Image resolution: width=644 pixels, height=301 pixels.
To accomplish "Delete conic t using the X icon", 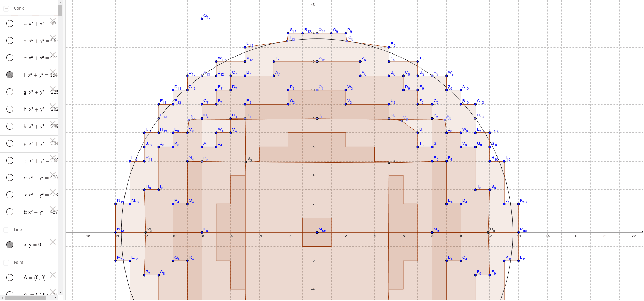I will 53,209.
